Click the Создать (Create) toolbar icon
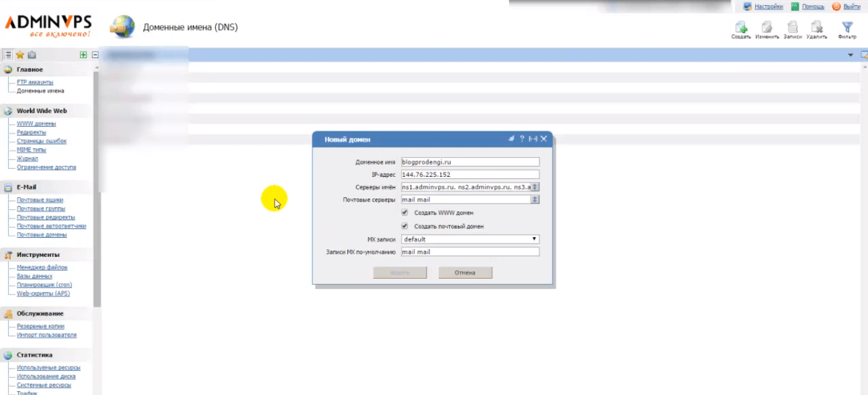 741,27
